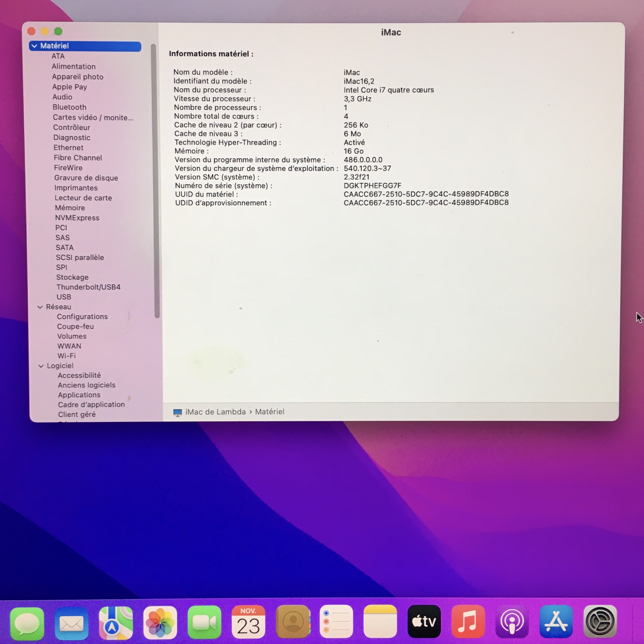Click the model identifier iMac16,2

pyautogui.click(x=359, y=81)
